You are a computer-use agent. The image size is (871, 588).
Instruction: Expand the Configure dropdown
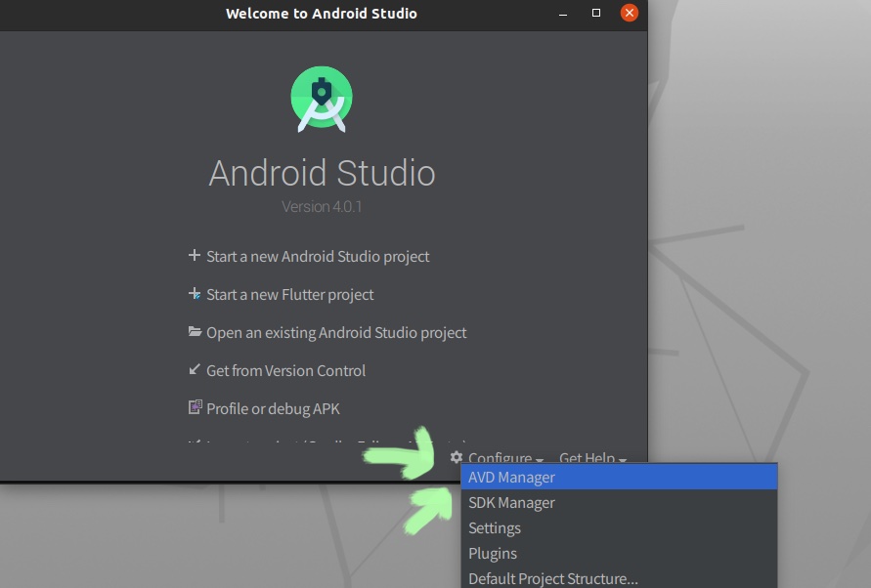[505, 457]
